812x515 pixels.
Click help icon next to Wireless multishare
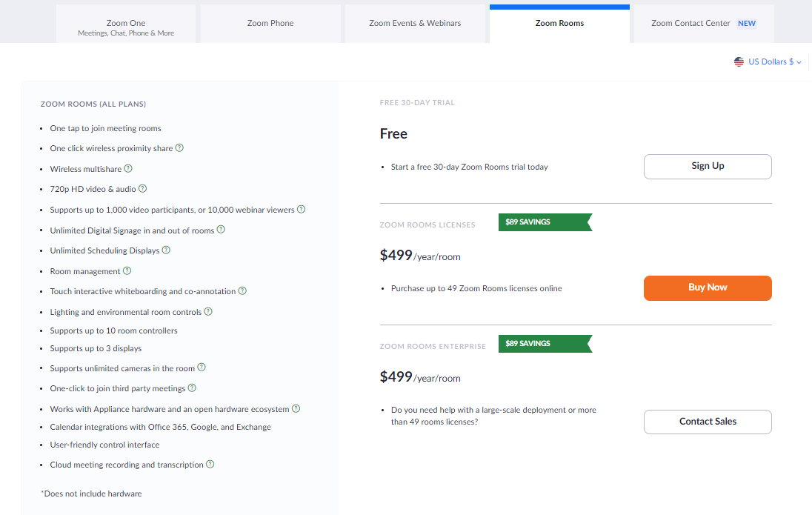pyautogui.click(x=128, y=169)
